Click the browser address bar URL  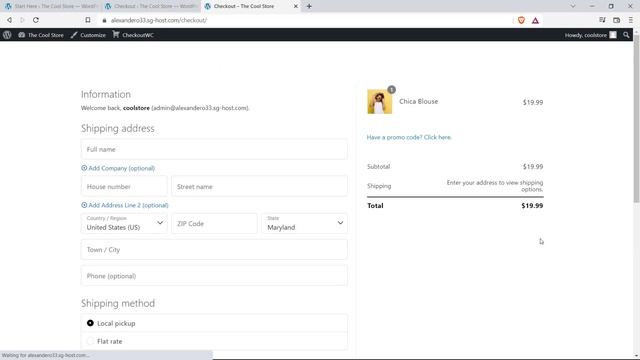[x=159, y=20]
